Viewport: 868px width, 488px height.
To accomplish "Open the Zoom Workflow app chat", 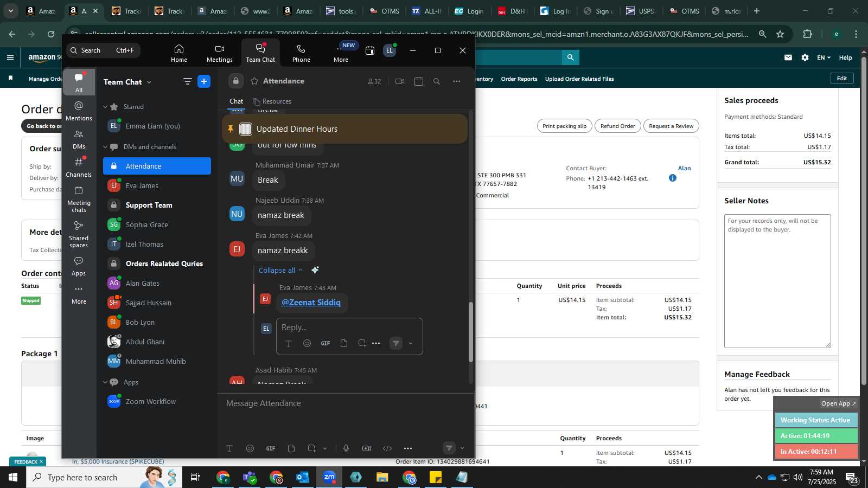I will [x=157, y=401].
